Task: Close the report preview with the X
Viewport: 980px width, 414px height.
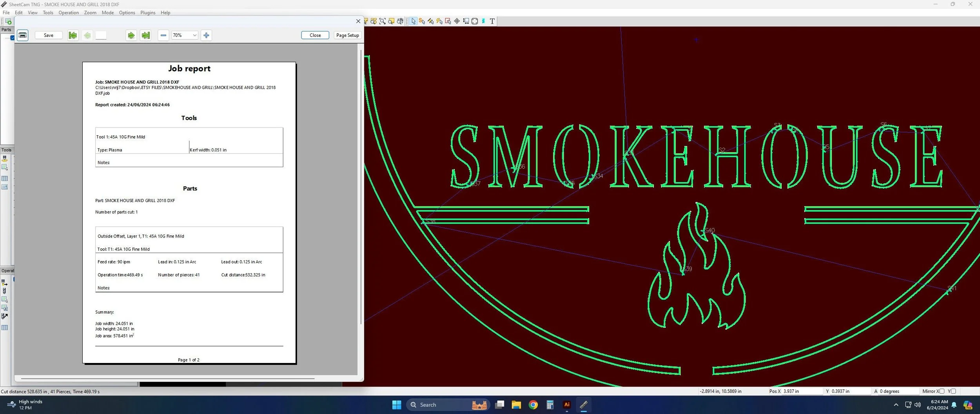Action: (358, 21)
